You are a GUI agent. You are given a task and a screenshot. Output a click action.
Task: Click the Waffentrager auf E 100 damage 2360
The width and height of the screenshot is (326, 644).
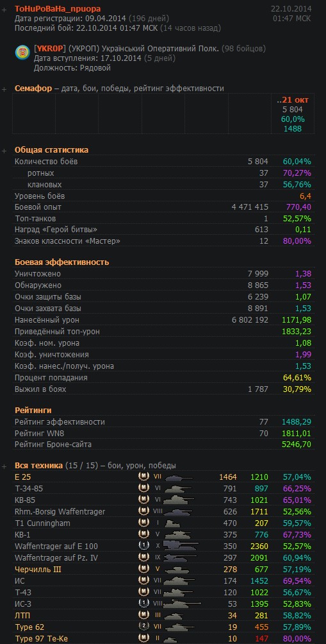coord(259,547)
